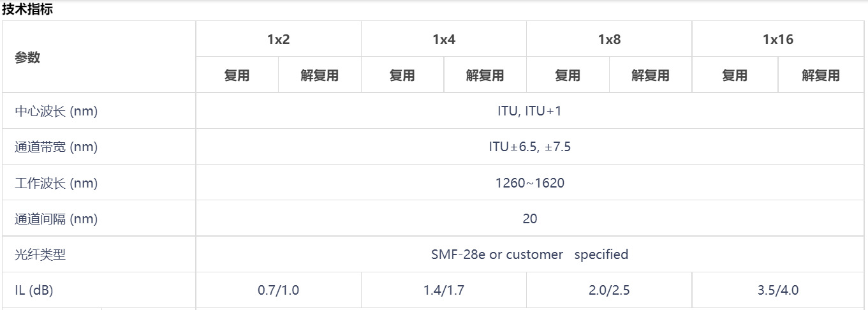Viewport: 868px width, 310px height.
Task: Select the IL (dB) row label
Action: pyautogui.click(x=34, y=291)
